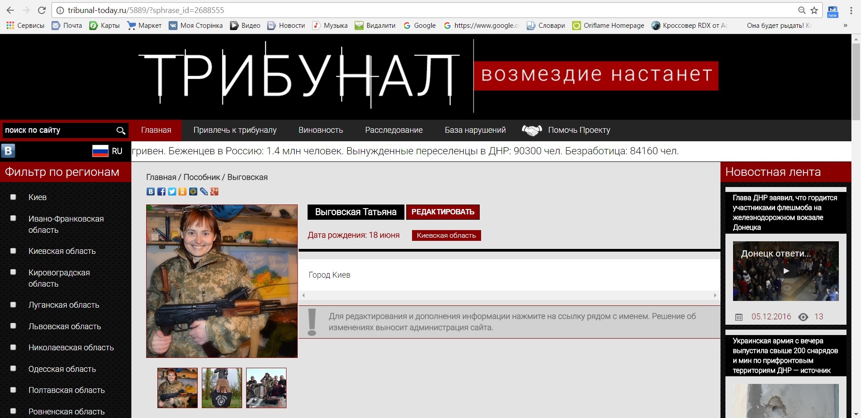The width and height of the screenshot is (868, 418).
Task: Click the VKontakte share icon under breadcrumbs
Action: [x=151, y=192]
